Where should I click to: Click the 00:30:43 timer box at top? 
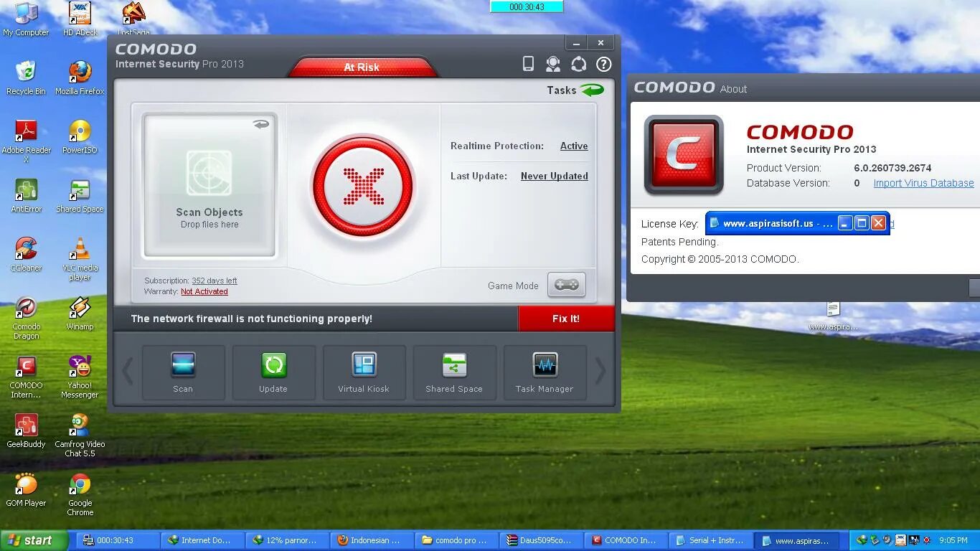[x=527, y=6]
